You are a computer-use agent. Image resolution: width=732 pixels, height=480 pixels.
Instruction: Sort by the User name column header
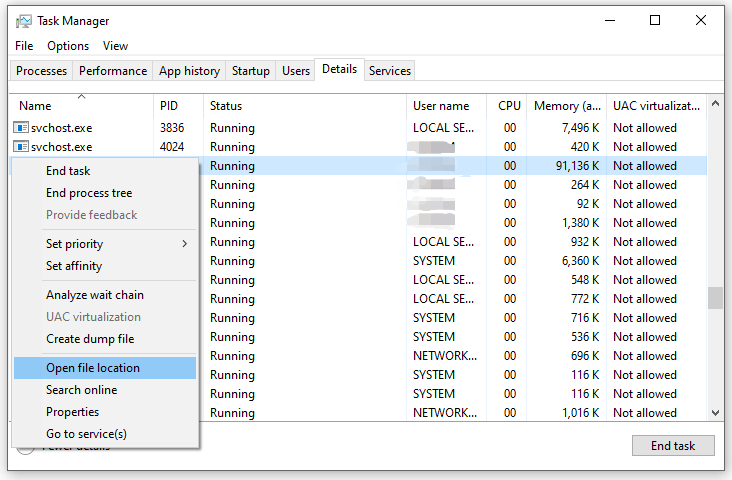pyautogui.click(x=447, y=106)
